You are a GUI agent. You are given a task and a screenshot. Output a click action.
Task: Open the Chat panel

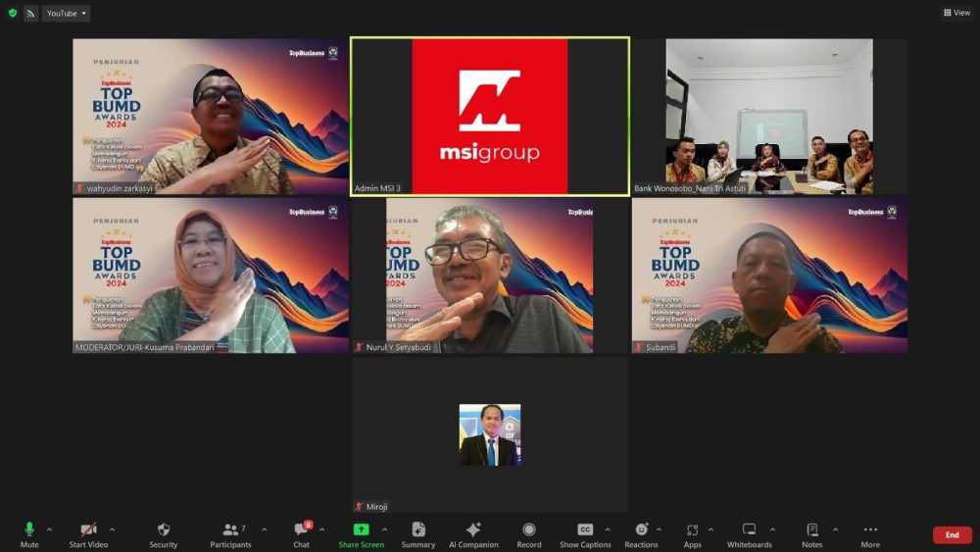(301, 534)
